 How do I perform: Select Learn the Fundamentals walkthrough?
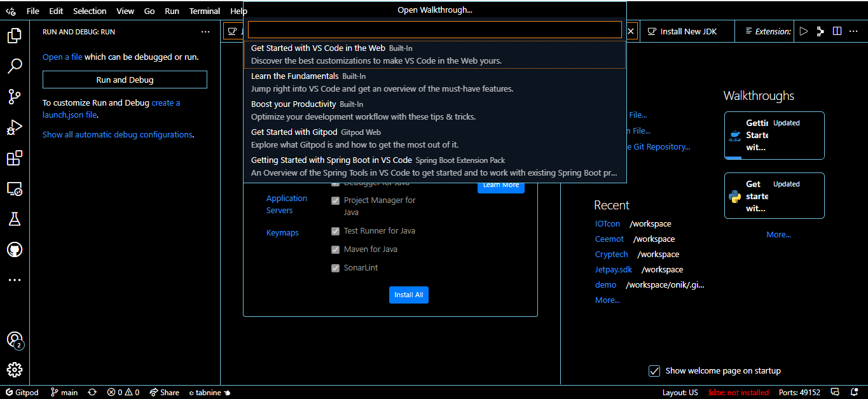tap(434, 83)
